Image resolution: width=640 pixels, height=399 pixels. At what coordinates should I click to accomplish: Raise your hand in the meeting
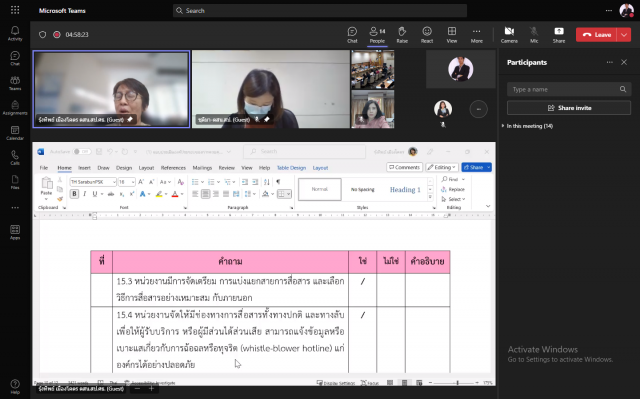click(x=402, y=35)
